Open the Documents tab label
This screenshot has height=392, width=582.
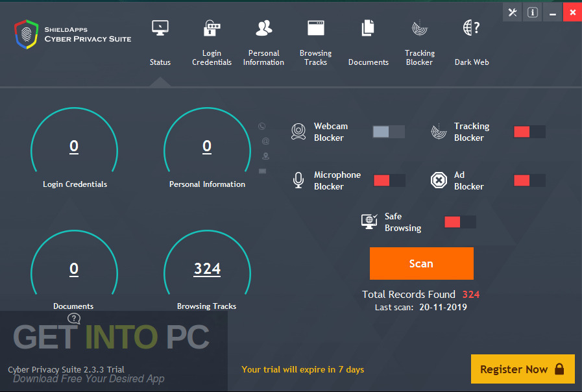(x=368, y=62)
